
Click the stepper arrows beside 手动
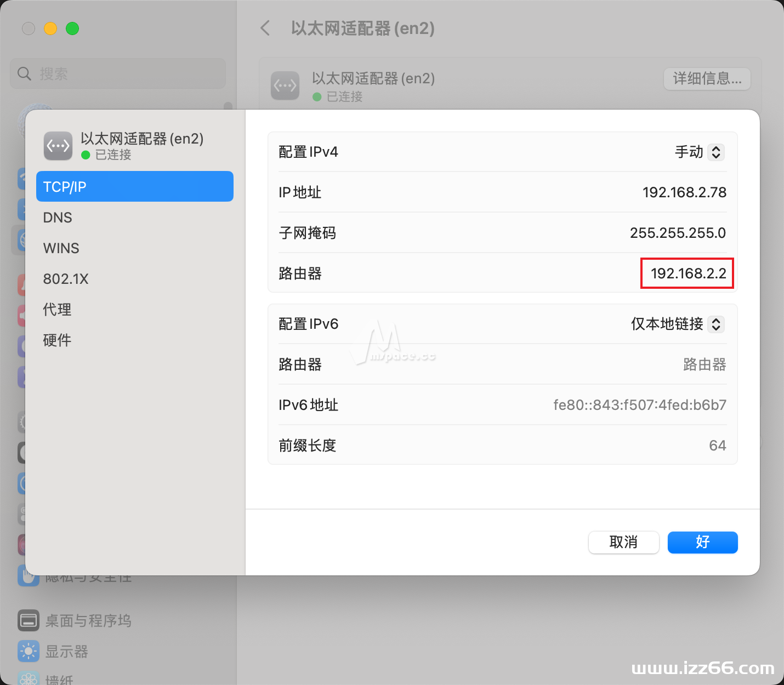[x=717, y=152]
